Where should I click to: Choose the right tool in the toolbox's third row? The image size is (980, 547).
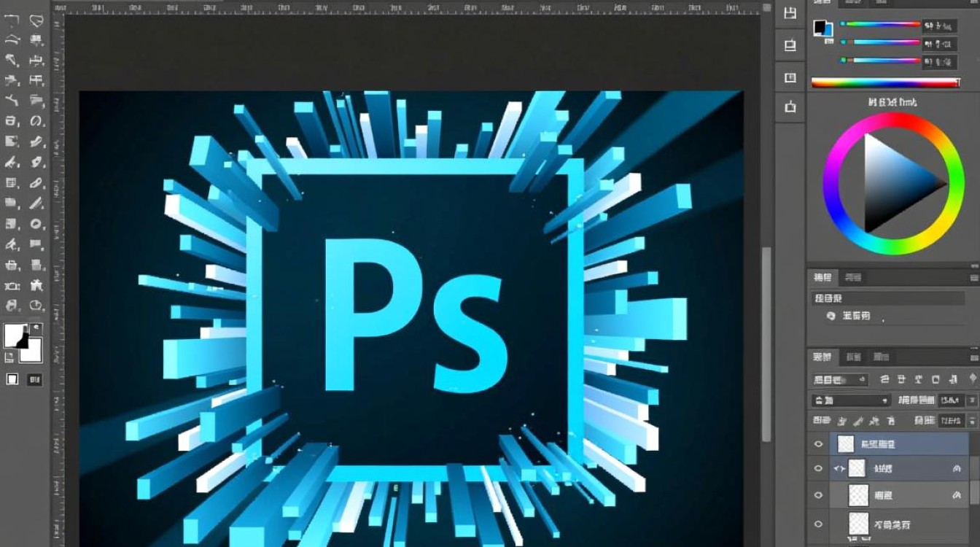point(36,61)
